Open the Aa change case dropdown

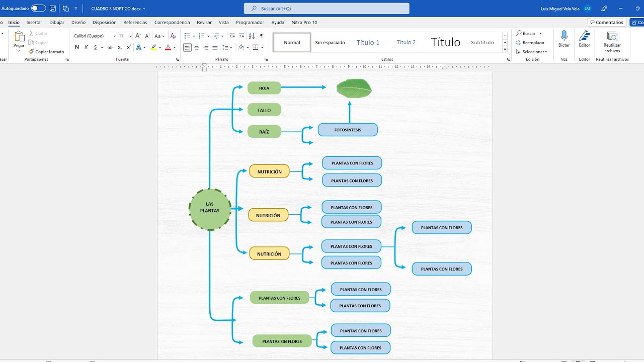click(159, 36)
